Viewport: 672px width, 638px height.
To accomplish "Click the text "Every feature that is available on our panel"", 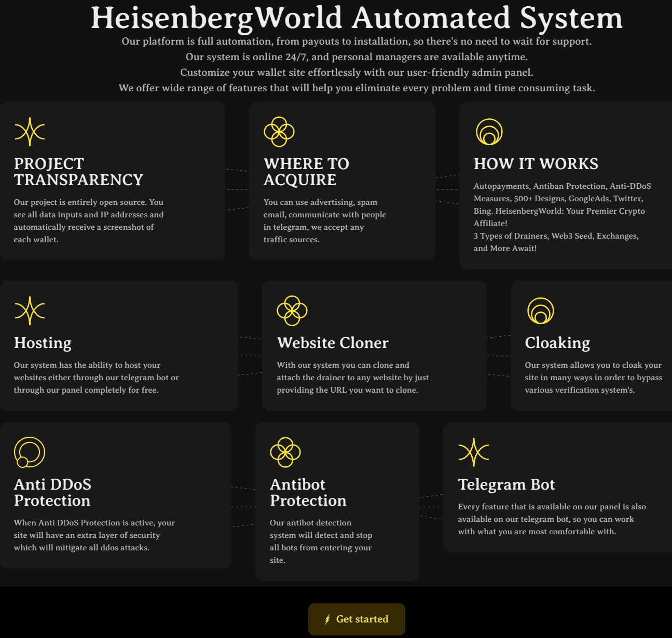I will pos(552,519).
